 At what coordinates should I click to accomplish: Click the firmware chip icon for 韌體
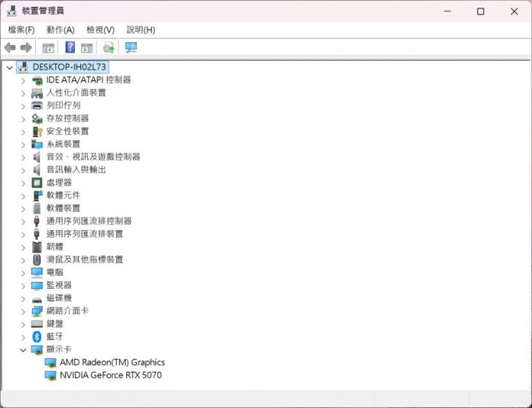[37, 247]
